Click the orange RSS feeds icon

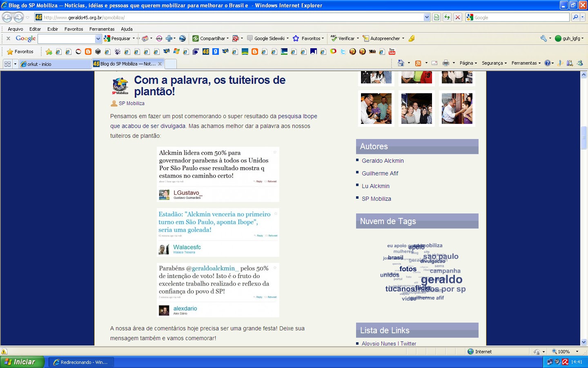click(418, 63)
